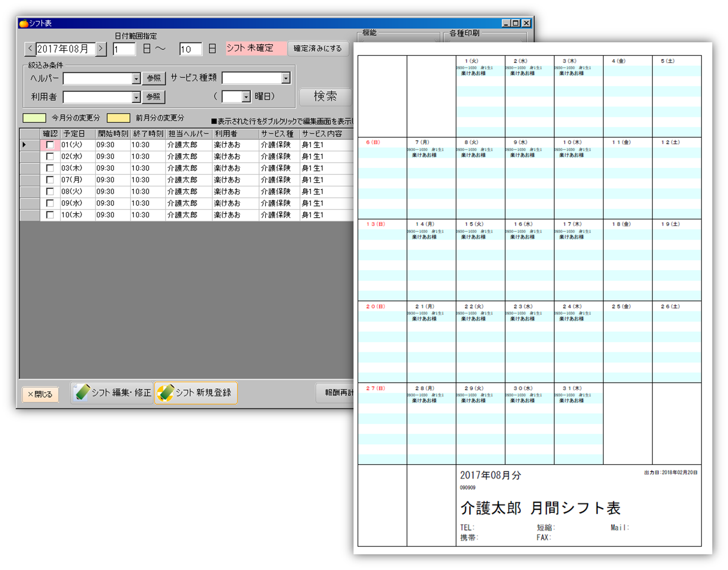Screen dimensions: 728x570
Task: Close the window with the ×閉じる button
Action: [40, 394]
